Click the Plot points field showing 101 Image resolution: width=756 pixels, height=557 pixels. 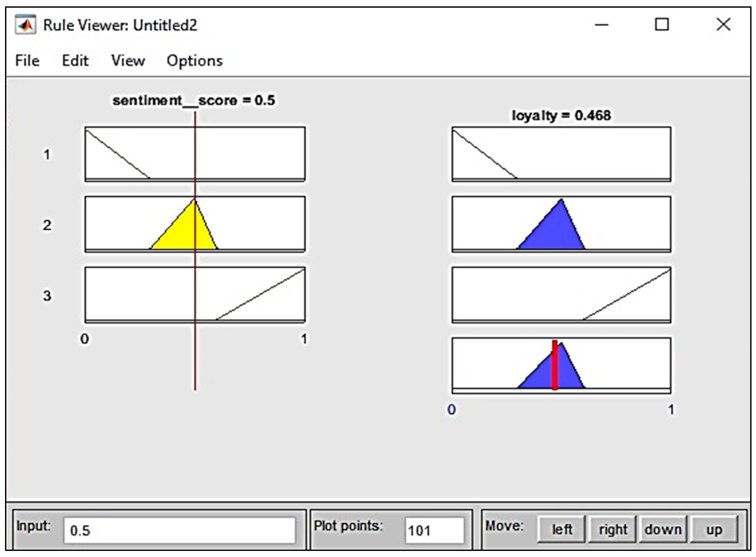[x=434, y=530]
